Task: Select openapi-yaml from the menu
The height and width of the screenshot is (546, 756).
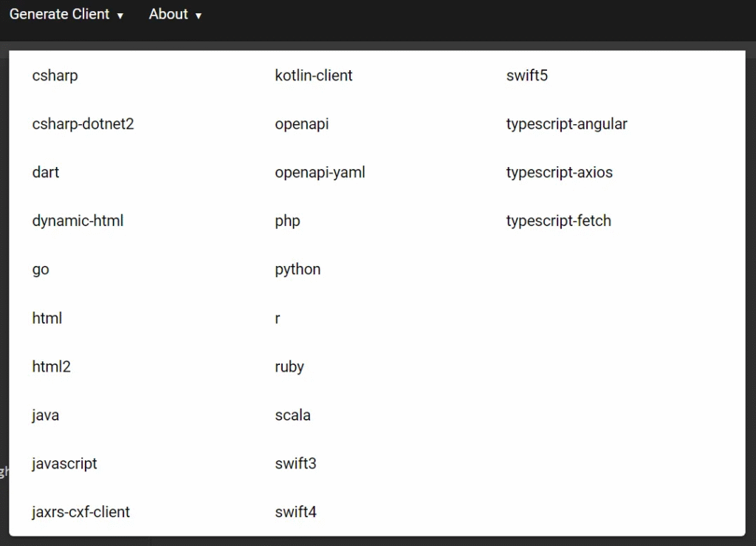Action: 320,172
